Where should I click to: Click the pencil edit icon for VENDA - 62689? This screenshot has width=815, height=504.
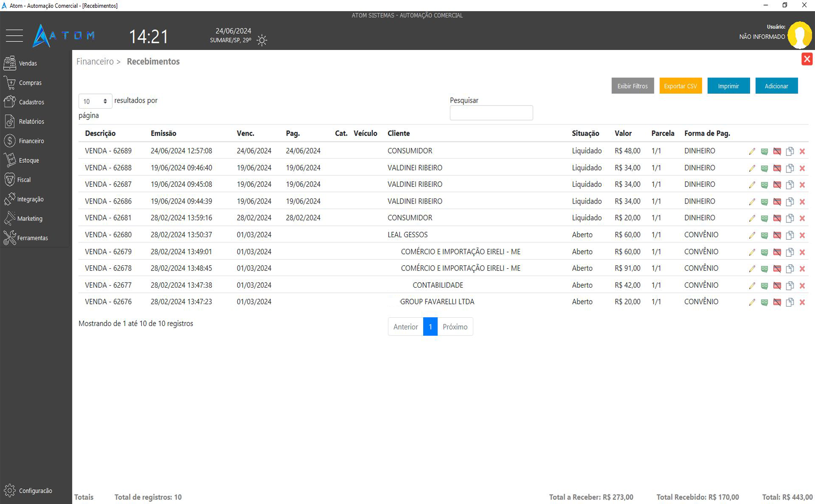[752, 152]
